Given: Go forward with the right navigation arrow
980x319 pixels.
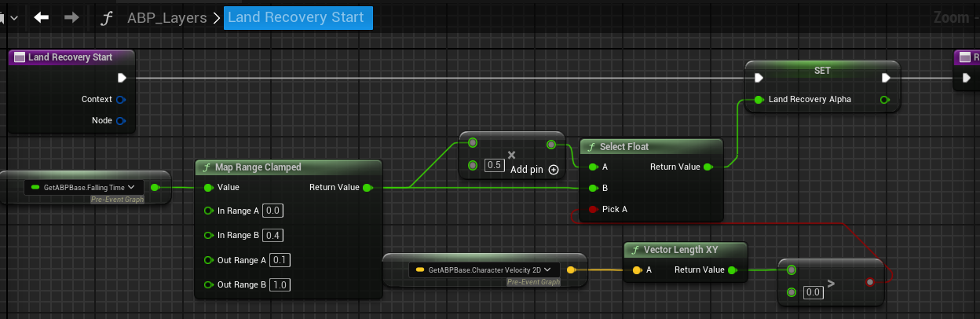Looking at the screenshot, I should pyautogui.click(x=71, y=16).
